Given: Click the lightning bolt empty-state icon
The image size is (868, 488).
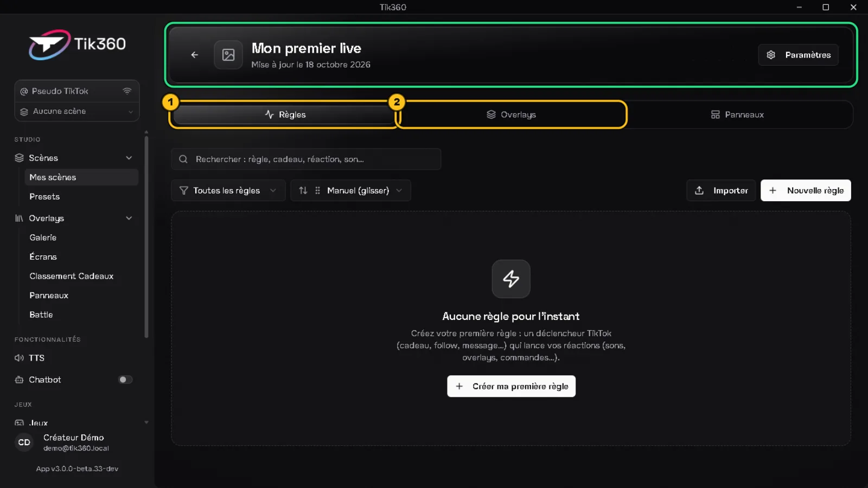Looking at the screenshot, I should pyautogui.click(x=511, y=279).
